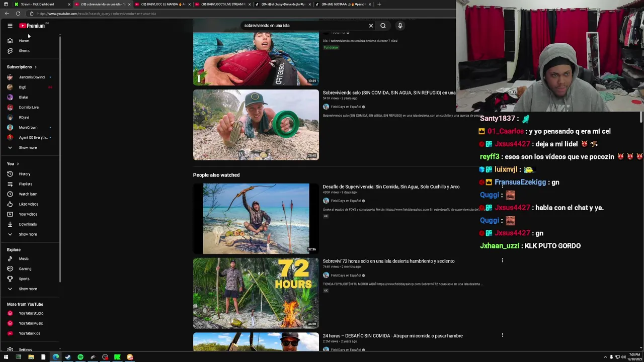The height and width of the screenshot is (362, 644).
Task: Expand the Subscriptions section header
Action: click(22, 67)
